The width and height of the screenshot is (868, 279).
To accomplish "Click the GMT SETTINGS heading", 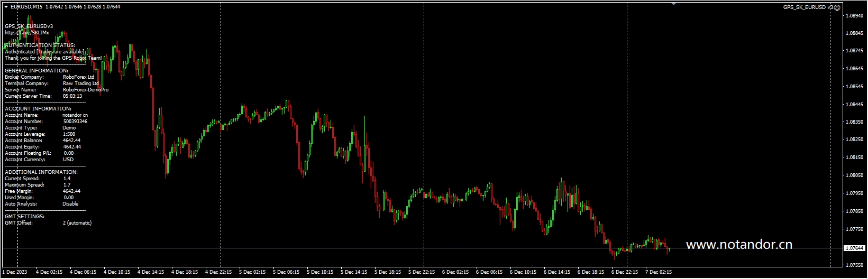I will tap(25, 217).
